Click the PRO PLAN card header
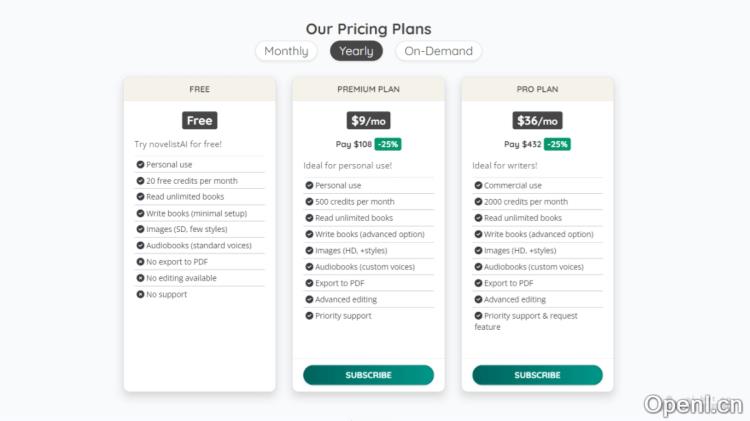Screen dimensions: 750x421 coord(537,89)
